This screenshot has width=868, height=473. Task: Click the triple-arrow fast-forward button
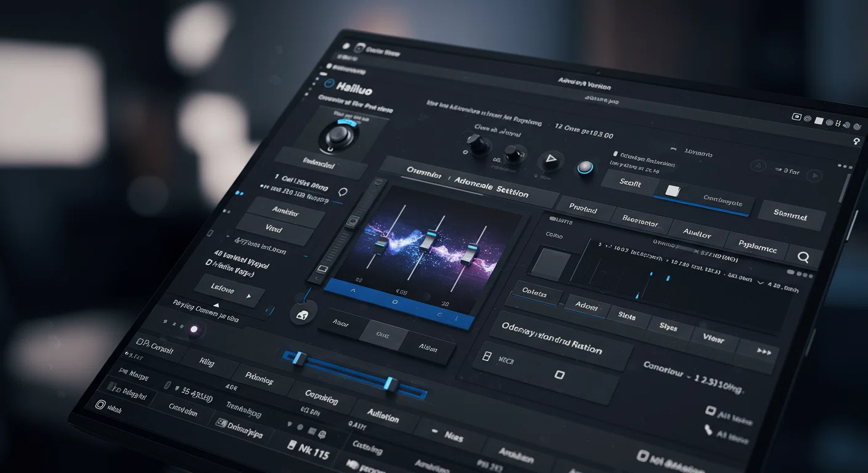coord(764,352)
